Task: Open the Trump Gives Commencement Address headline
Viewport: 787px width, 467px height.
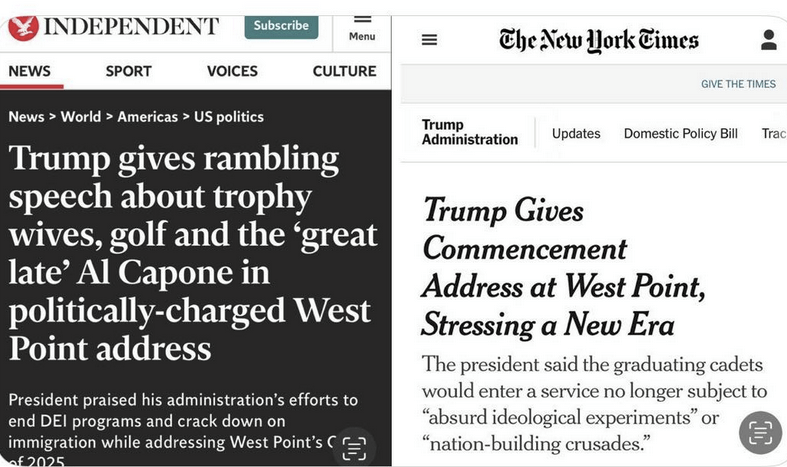Action: point(563,266)
